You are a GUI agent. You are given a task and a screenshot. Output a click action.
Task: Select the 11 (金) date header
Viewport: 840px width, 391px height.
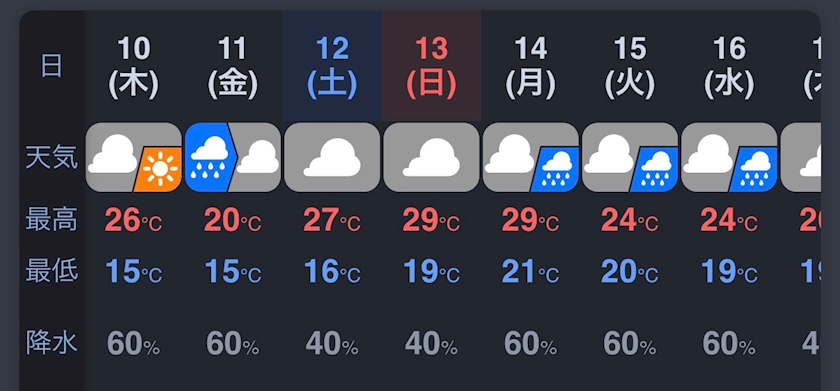[232, 68]
